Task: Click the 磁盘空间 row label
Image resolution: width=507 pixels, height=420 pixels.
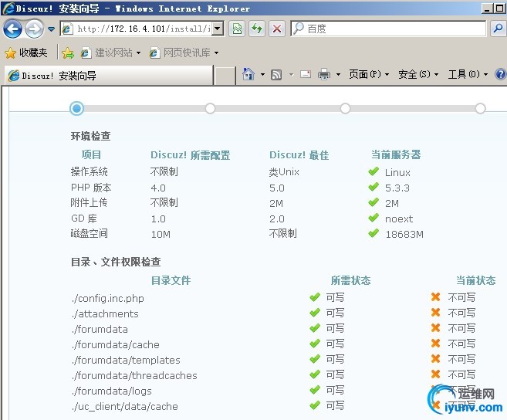Action: point(90,233)
